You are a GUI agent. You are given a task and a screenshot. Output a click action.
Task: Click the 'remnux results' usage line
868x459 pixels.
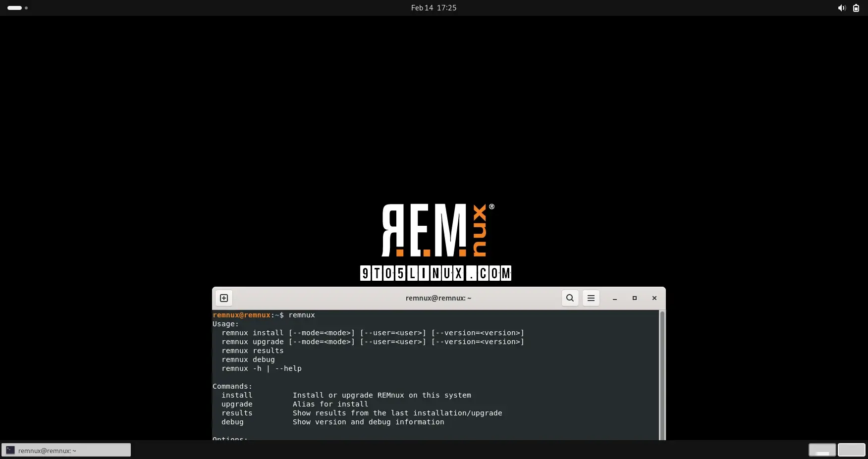tap(253, 351)
